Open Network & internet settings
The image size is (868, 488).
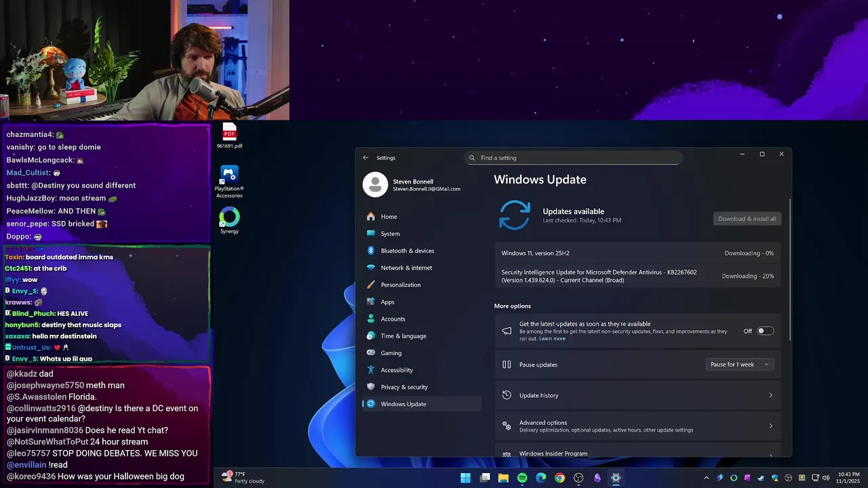pos(421,268)
